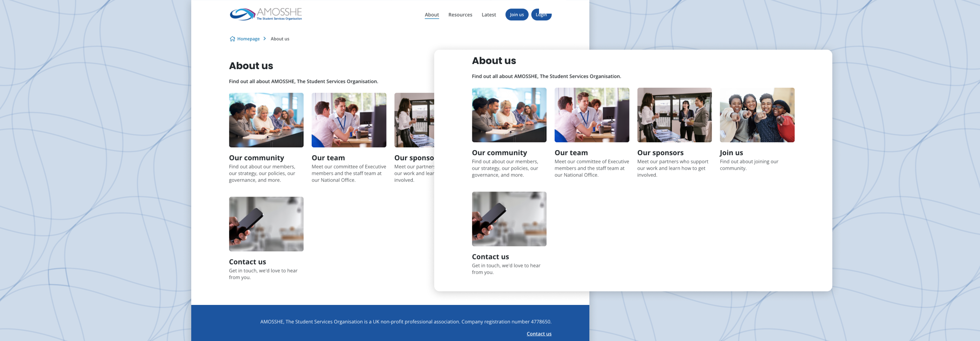
Task: Open the Our team card
Action: [x=571, y=152]
